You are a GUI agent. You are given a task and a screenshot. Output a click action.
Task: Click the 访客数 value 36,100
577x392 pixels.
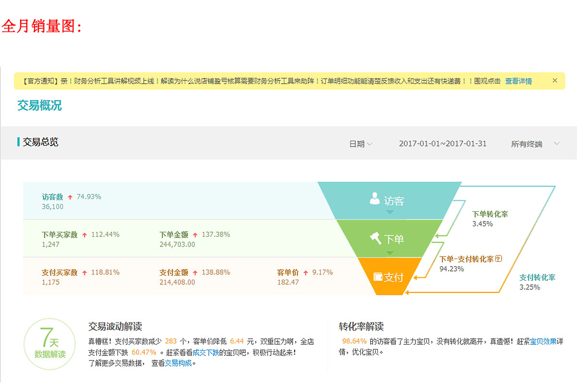pyautogui.click(x=52, y=207)
